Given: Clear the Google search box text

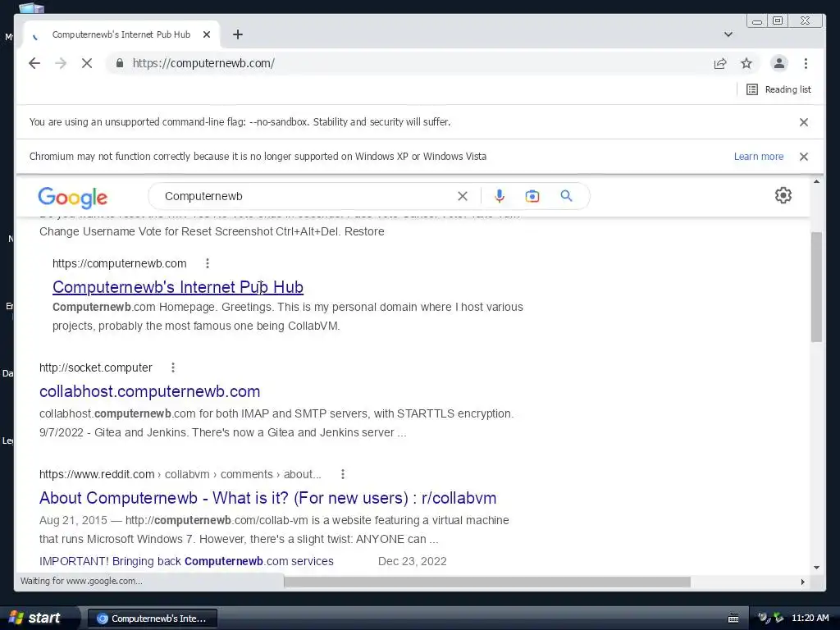Looking at the screenshot, I should 463,196.
